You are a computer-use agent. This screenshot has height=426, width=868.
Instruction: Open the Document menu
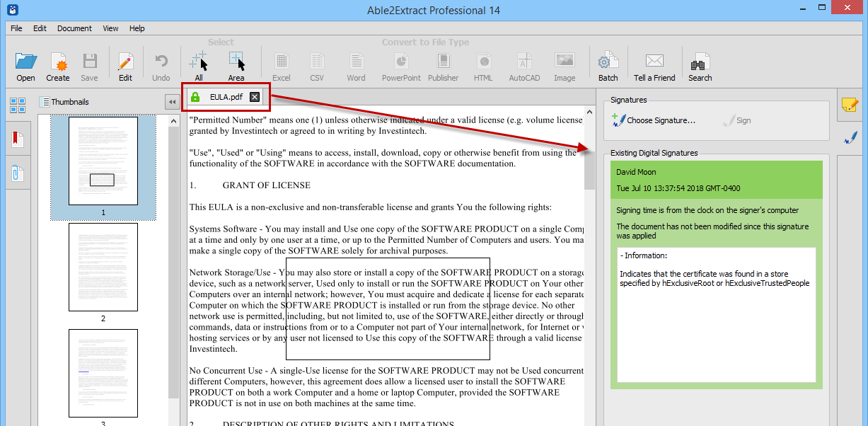tap(75, 28)
